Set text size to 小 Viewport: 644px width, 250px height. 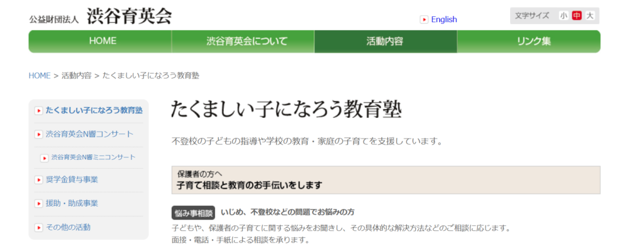pyautogui.click(x=563, y=16)
